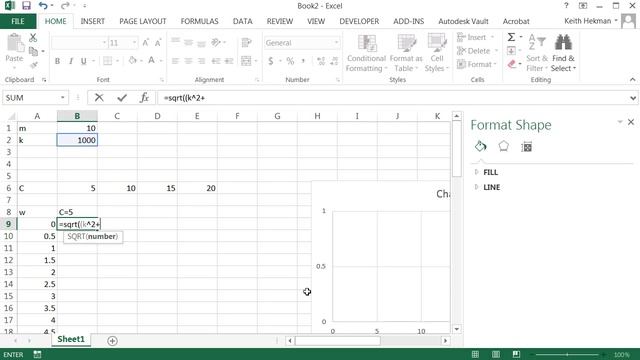Click the Undo arrow icon

click(x=43, y=6)
